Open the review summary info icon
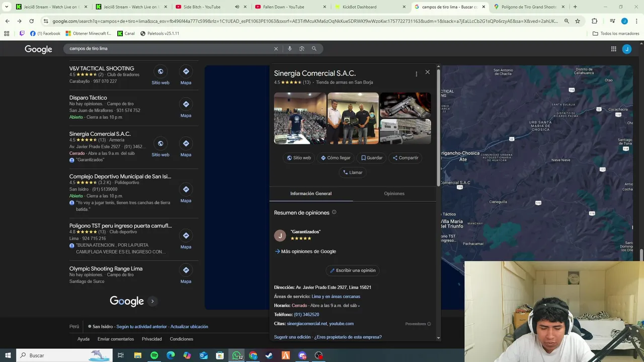This screenshot has width=644, height=362. [x=334, y=212]
